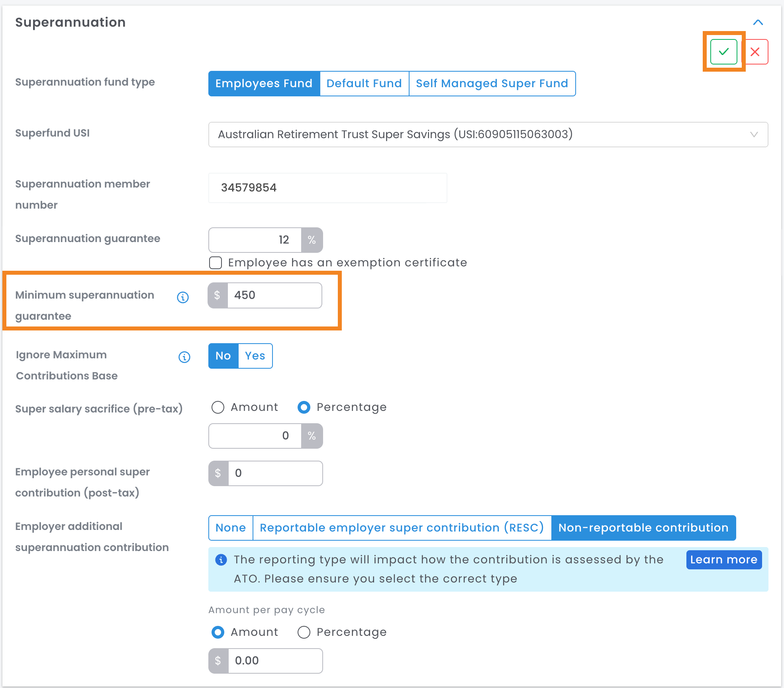Select Amount for super salary sacrifice
The image size is (784, 688).
tap(218, 407)
